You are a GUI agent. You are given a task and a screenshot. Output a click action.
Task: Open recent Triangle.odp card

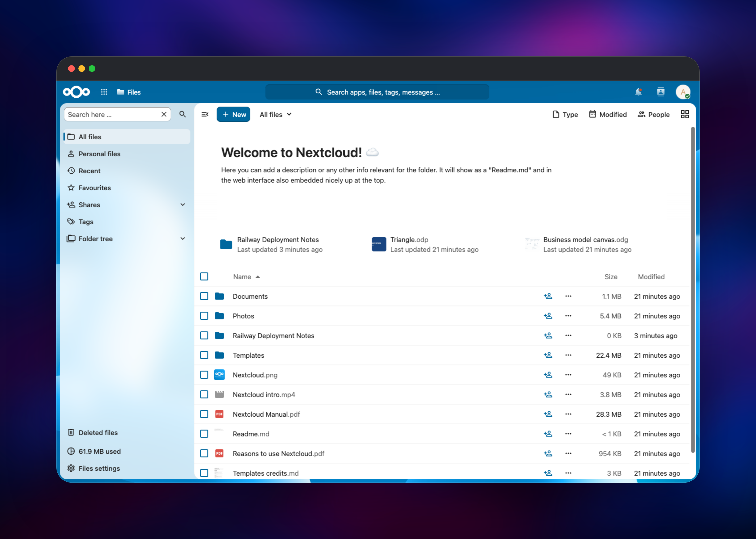(425, 244)
